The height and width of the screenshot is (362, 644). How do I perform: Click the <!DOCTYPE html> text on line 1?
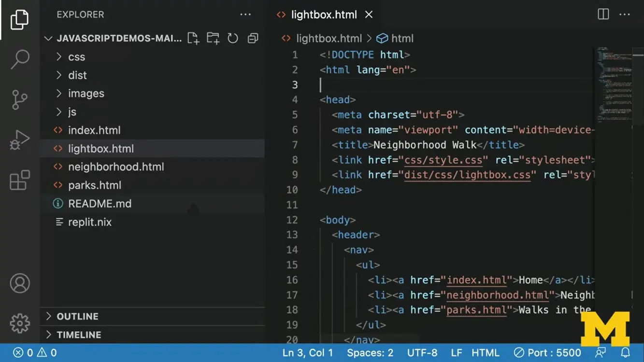pyautogui.click(x=365, y=55)
